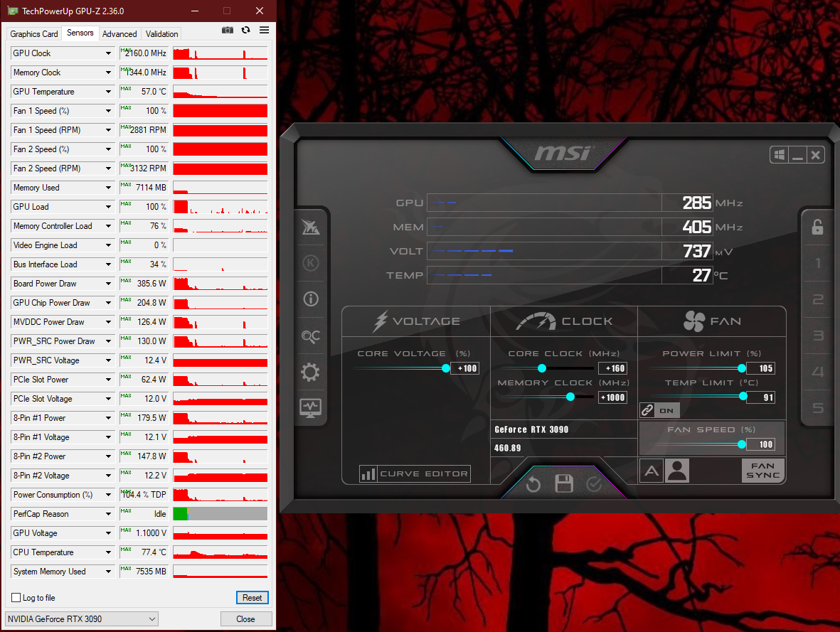
Task: Open the GPU-Z hamburger menu
Action: tap(264, 30)
